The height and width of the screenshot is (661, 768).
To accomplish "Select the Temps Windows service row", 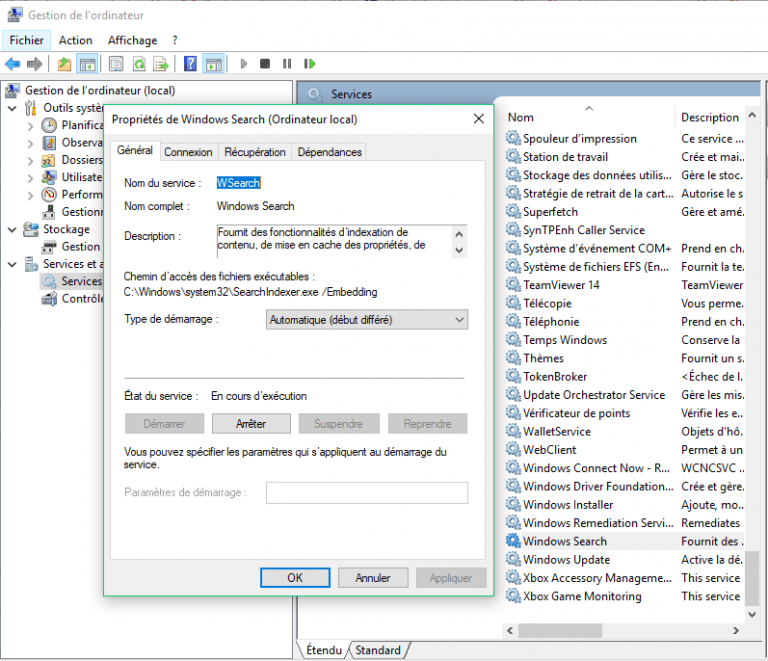I will point(624,340).
